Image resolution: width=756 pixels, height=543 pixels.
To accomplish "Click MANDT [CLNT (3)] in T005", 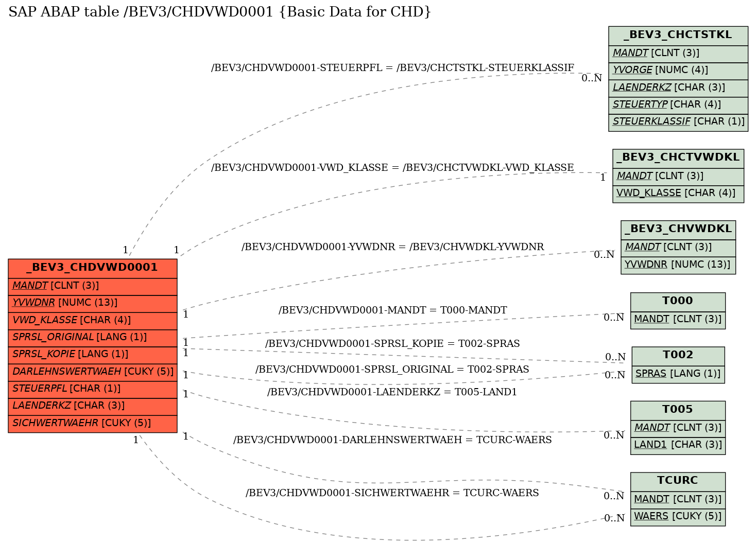I will (678, 428).
